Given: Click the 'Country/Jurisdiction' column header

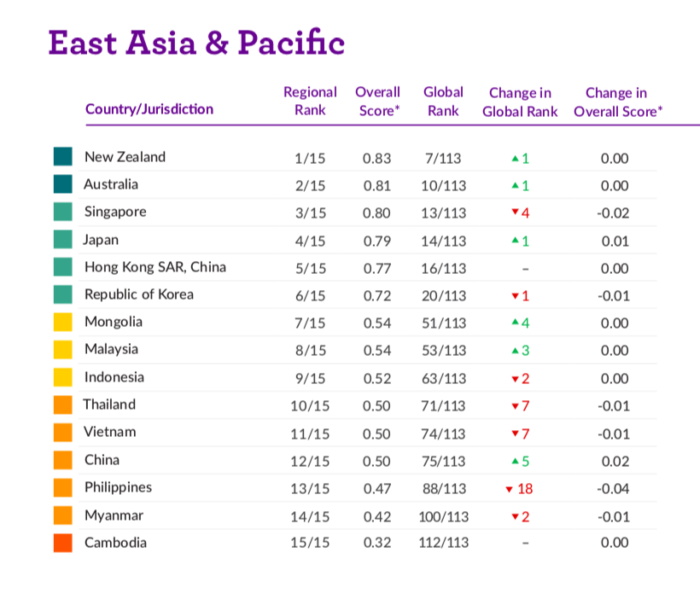Looking at the screenshot, I should coord(149,109).
